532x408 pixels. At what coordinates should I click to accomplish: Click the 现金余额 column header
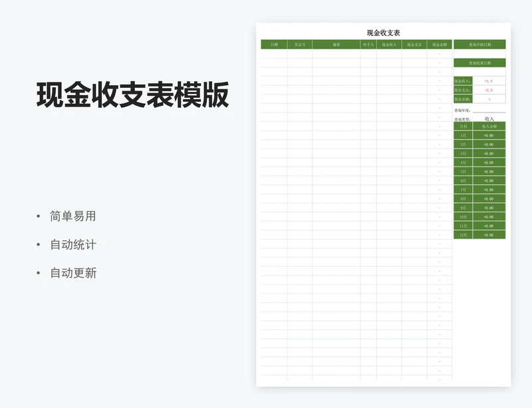click(440, 45)
